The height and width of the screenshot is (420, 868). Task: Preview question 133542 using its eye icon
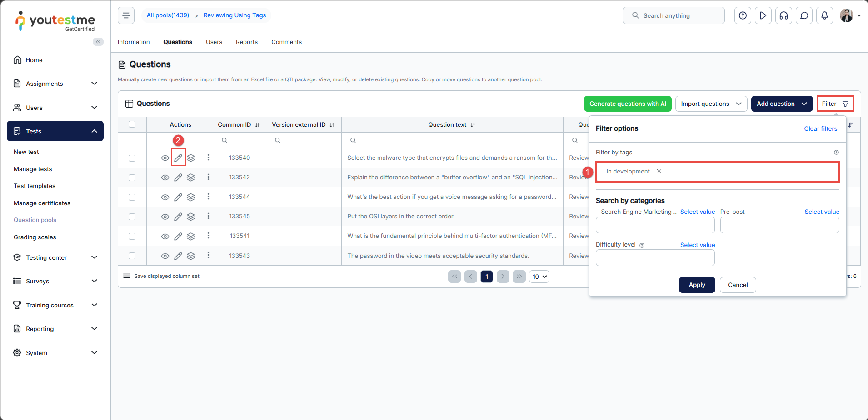tap(165, 178)
